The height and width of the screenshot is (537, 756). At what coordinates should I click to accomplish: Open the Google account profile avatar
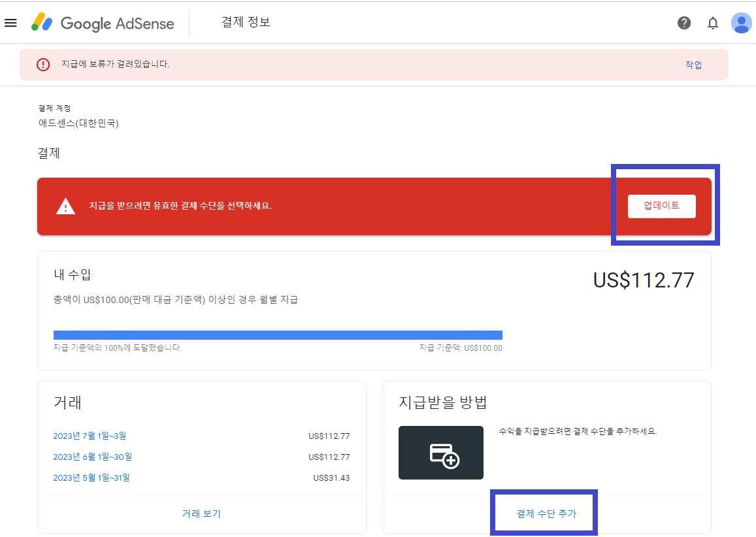[742, 22]
